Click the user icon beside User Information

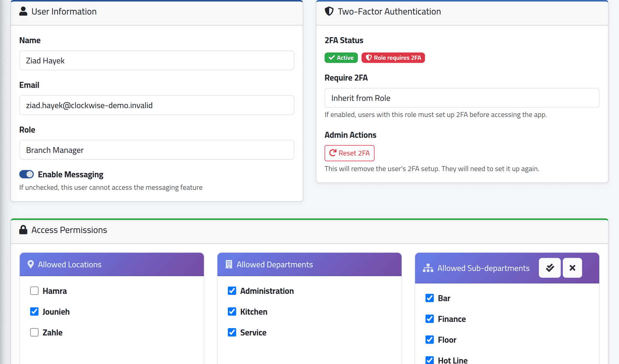pos(23,11)
